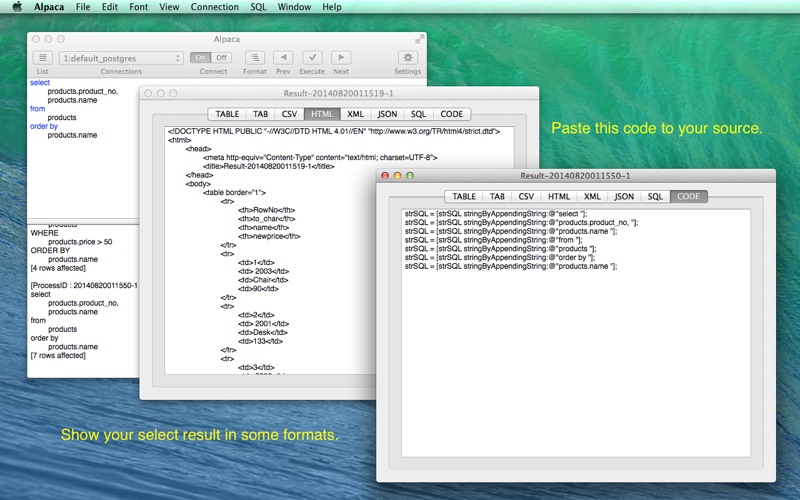The image size is (800, 500).
Task: Click '[4 rows affected]' in the log
Action: click(58, 268)
